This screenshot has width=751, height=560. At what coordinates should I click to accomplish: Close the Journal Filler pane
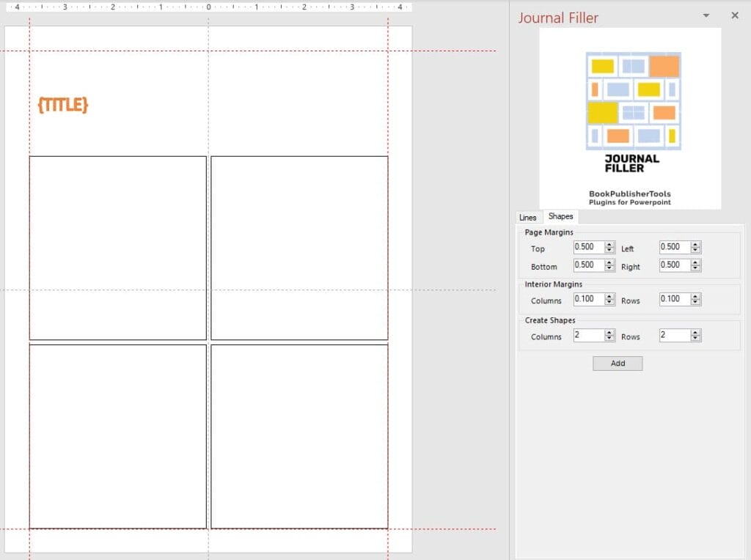tap(735, 15)
